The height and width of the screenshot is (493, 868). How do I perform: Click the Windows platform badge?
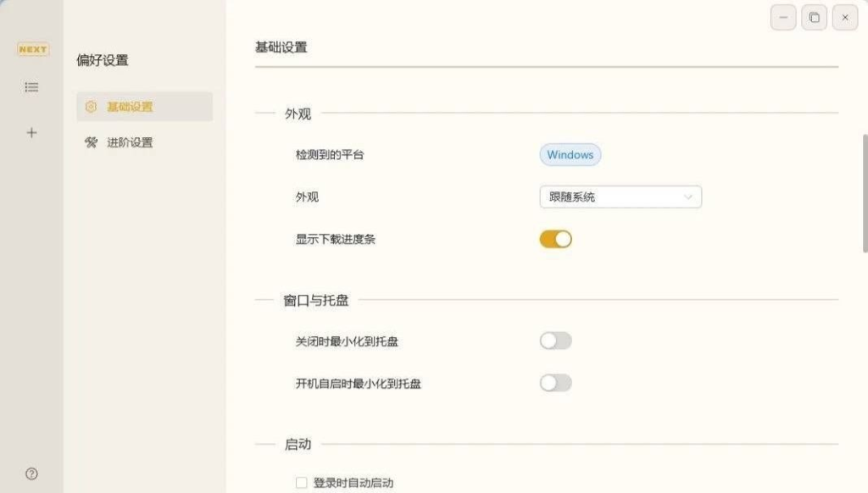pos(570,154)
